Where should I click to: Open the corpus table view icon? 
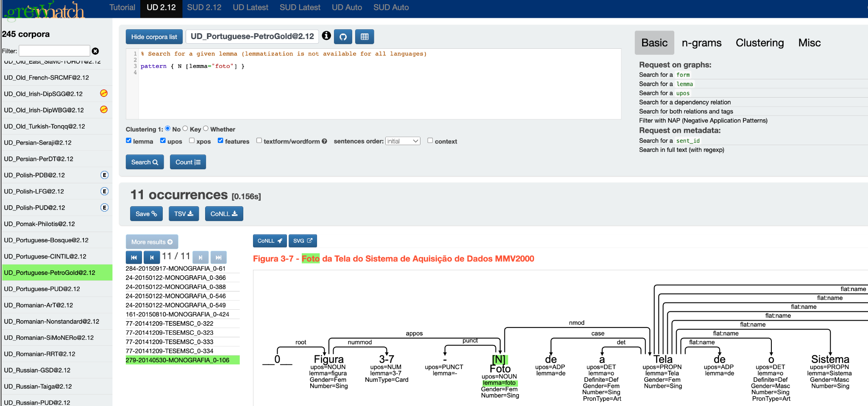click(x=364, y=37)
